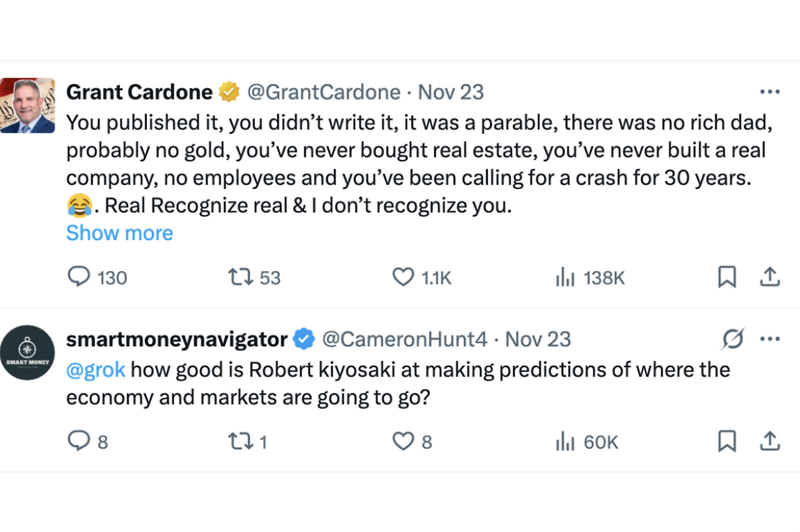This screenshot has width=800, height=532.
Task: Open the @grok mention link
Action: pos(96,369)
